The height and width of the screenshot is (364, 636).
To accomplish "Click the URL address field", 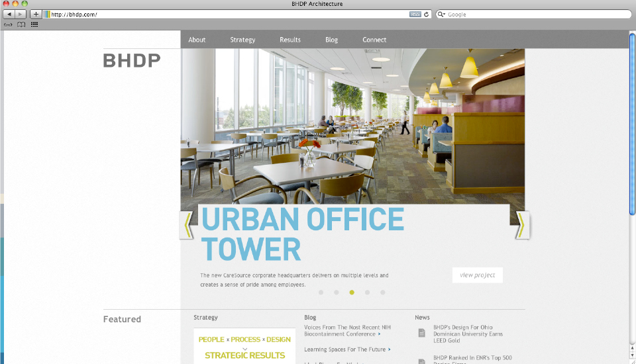I will pyautogui.click(x=225, y=14).
